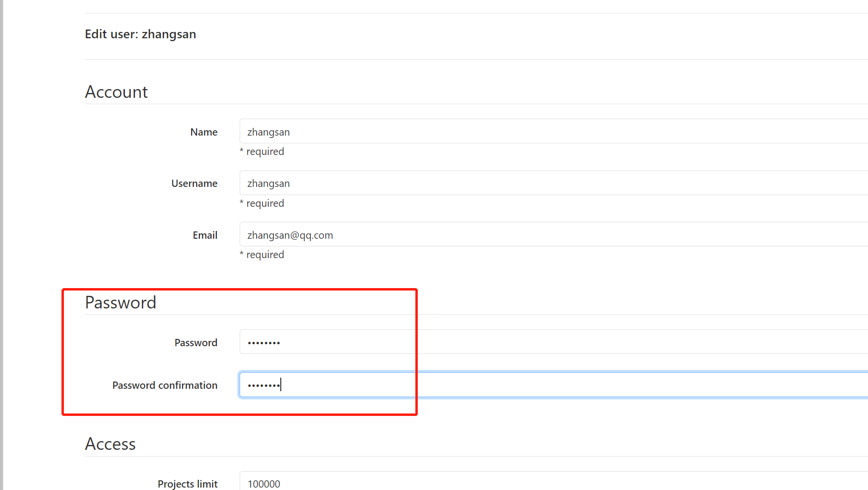The width and height of the screenshot is (868, 490).
Task: Click the Account section heading
Action: [x=116, y=92]
